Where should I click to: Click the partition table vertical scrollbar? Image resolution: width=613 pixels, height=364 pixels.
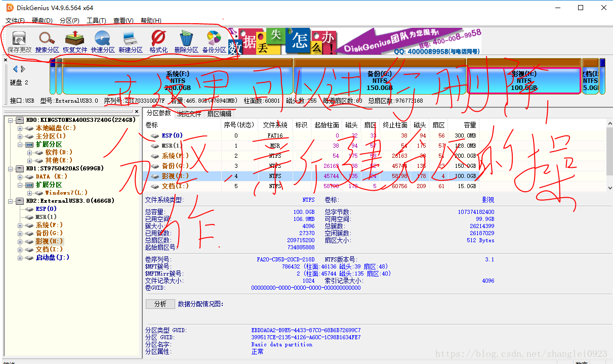(x=609, y=155)
